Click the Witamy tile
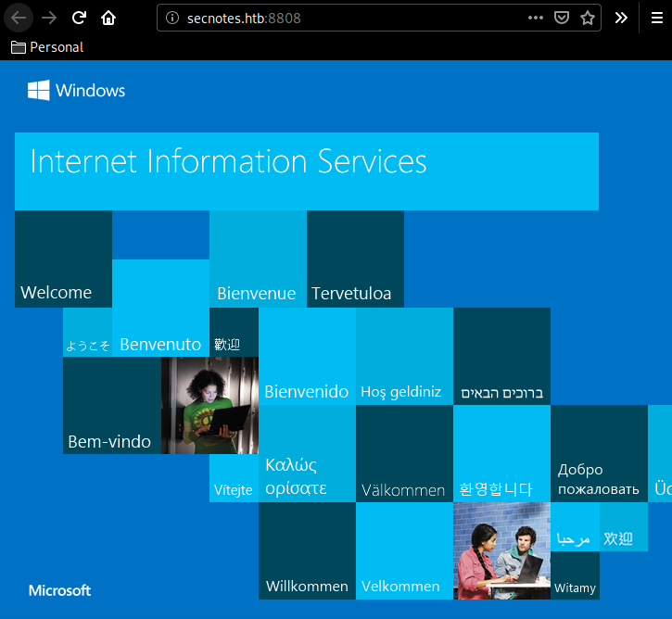This screenshot has width=672, height=619. 575,575
